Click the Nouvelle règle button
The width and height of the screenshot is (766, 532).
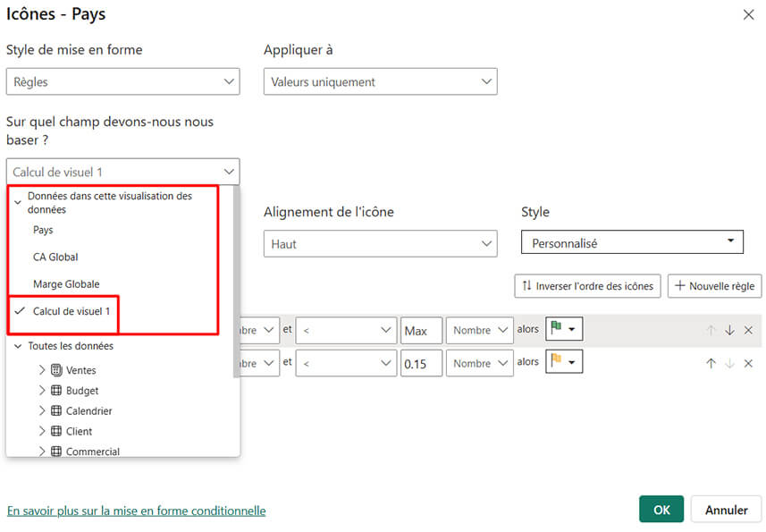[714, 286]
